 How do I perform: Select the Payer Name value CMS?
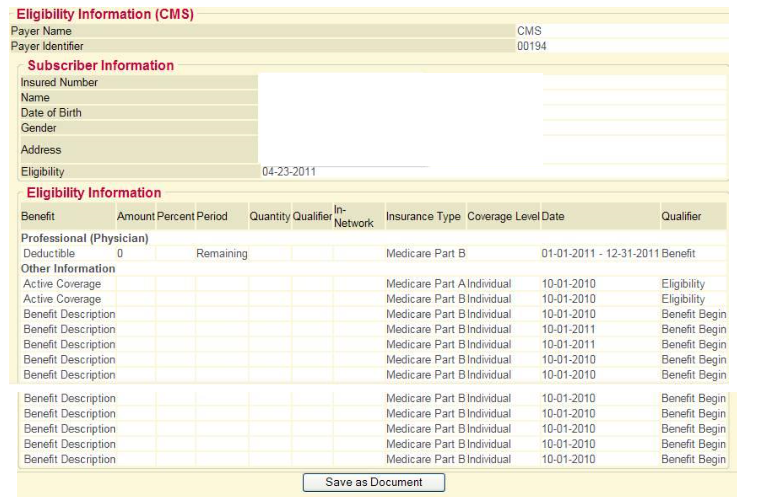pos(529,31)
